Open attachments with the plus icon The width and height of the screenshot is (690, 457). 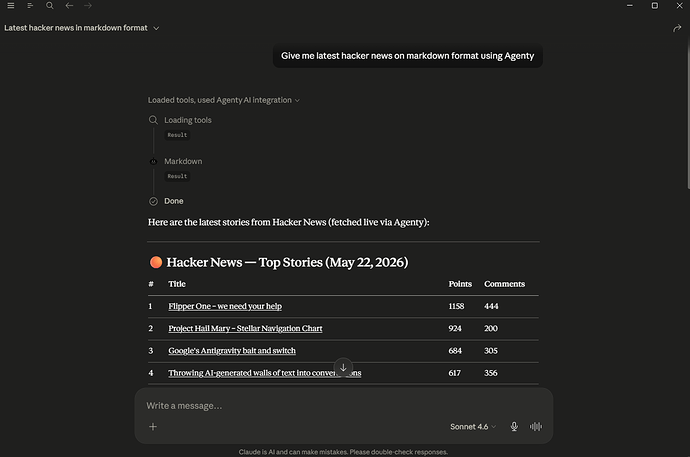tap(153, 427)
